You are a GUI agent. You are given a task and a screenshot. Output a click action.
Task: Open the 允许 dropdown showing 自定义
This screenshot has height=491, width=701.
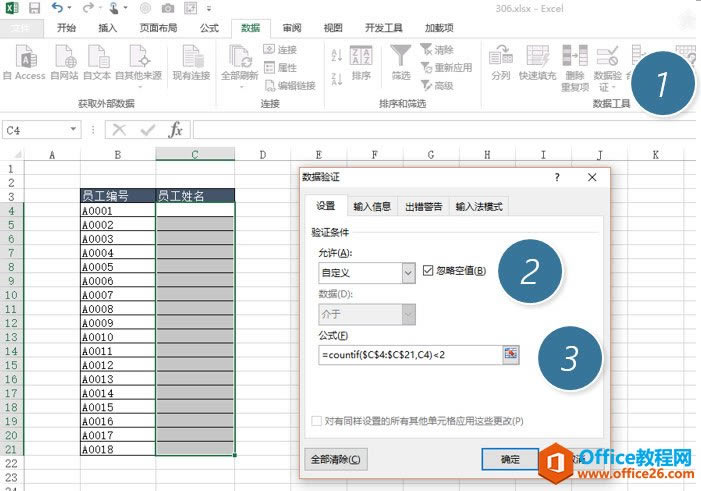[407, 272]
